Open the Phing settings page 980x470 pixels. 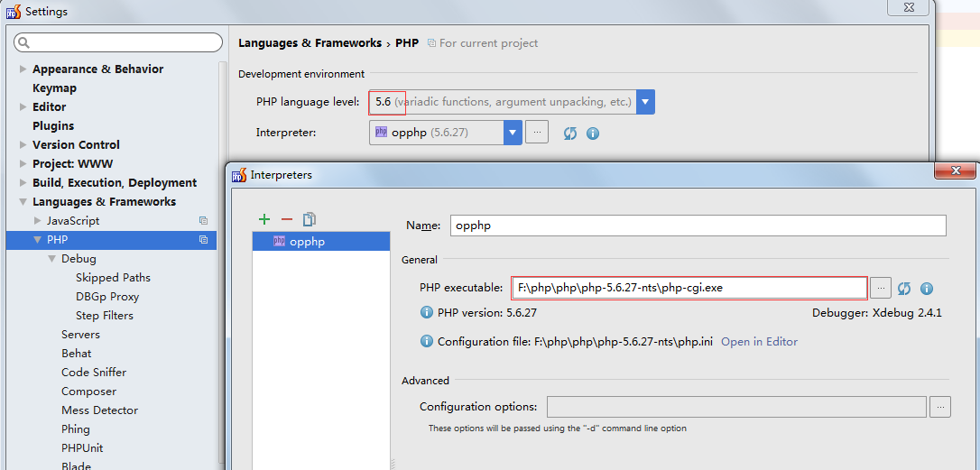click(76, 429)
